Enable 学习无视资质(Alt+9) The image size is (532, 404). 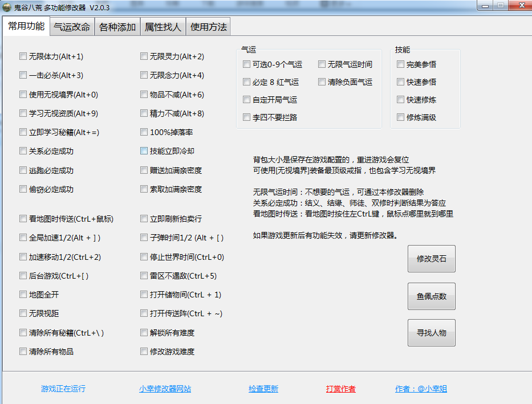tap(23, 113)
